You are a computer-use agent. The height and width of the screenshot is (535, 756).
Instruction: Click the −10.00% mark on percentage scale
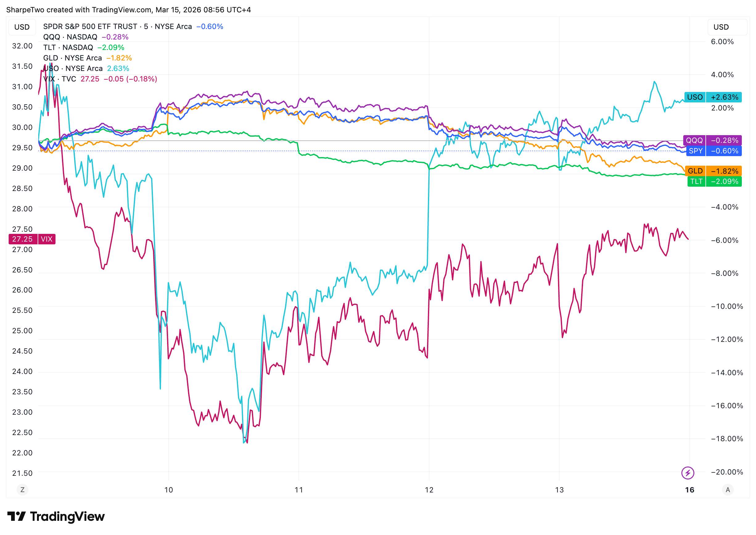pyautogui.click(x=727, y=306)
